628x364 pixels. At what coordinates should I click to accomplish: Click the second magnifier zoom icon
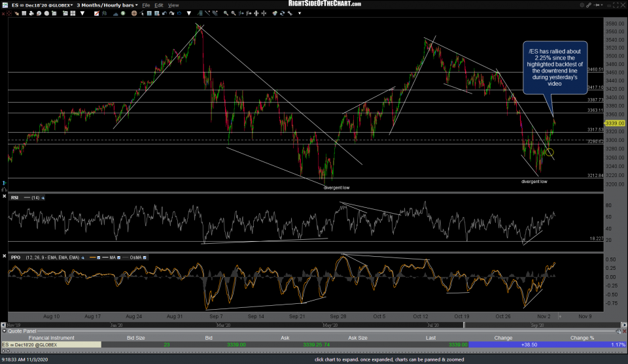coord(234,13)
